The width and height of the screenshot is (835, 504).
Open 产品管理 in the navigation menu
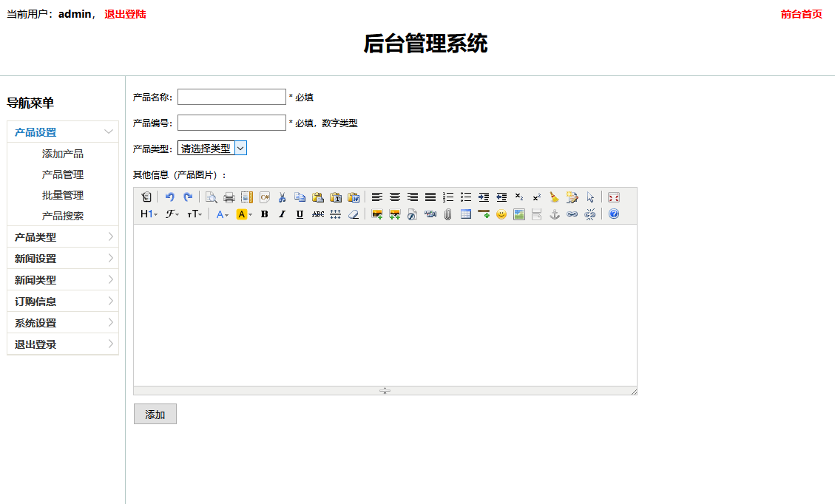coord(63,174)
